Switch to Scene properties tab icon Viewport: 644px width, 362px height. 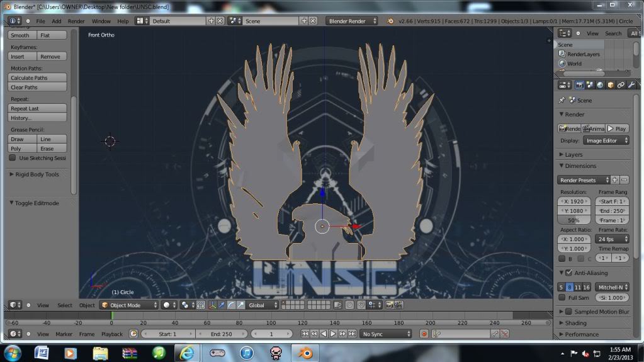[590, 85]
